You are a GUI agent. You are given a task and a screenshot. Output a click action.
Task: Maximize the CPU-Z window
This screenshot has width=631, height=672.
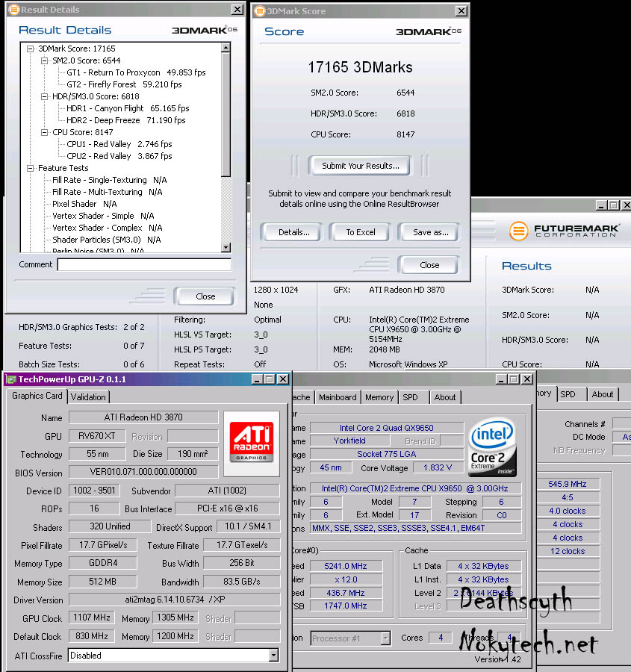coord(514,379)
